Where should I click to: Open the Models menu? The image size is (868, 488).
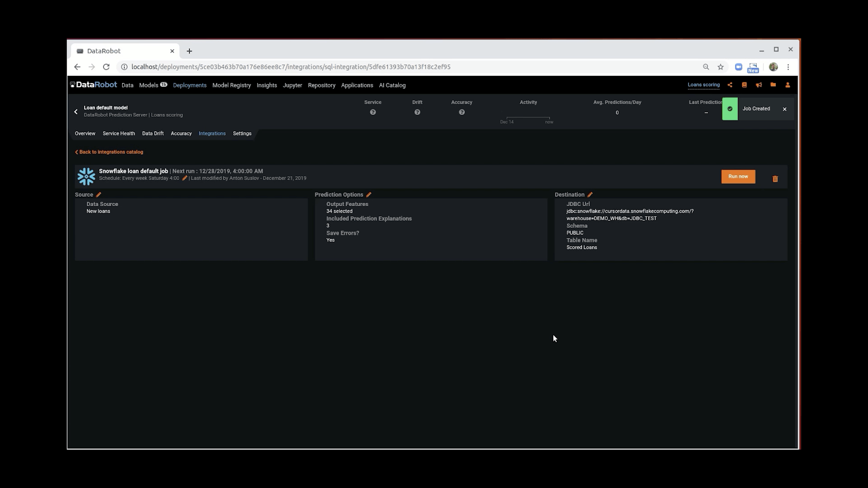click(x=153, y=85)
